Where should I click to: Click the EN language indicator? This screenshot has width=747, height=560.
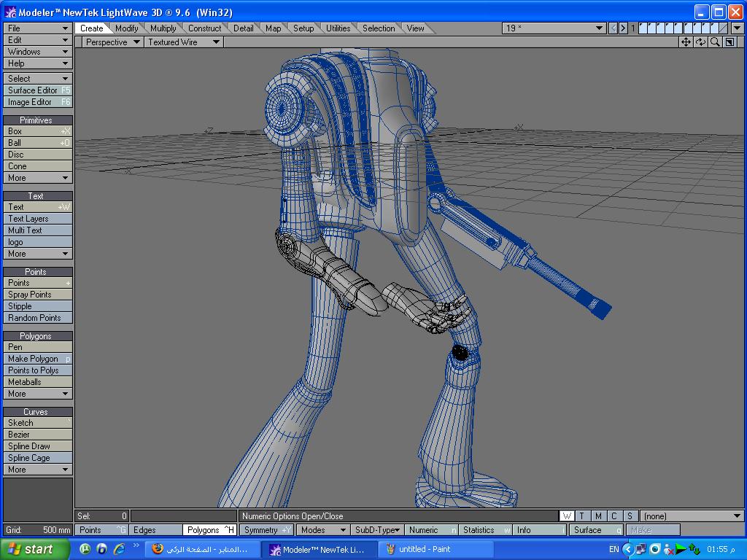614,549
